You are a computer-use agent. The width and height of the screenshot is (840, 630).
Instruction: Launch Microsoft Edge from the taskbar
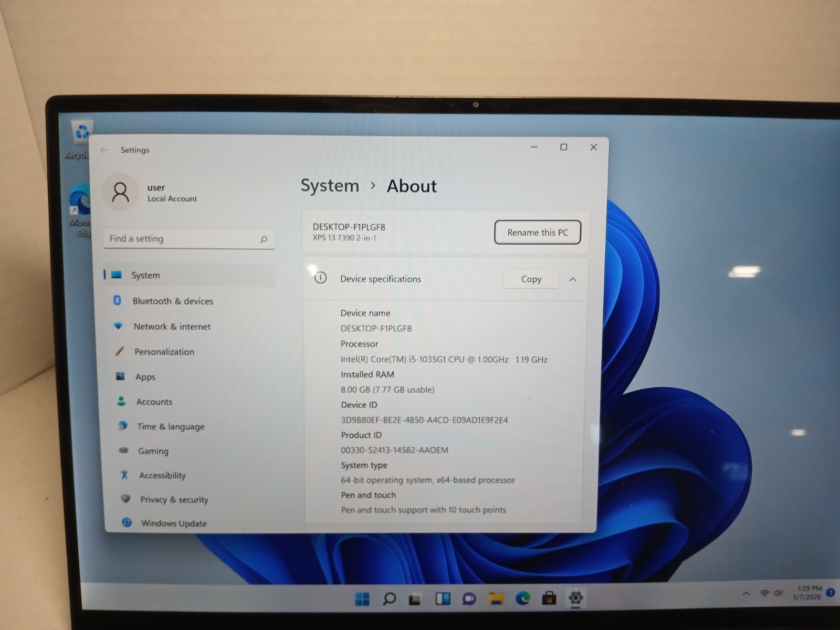[523, 598]
